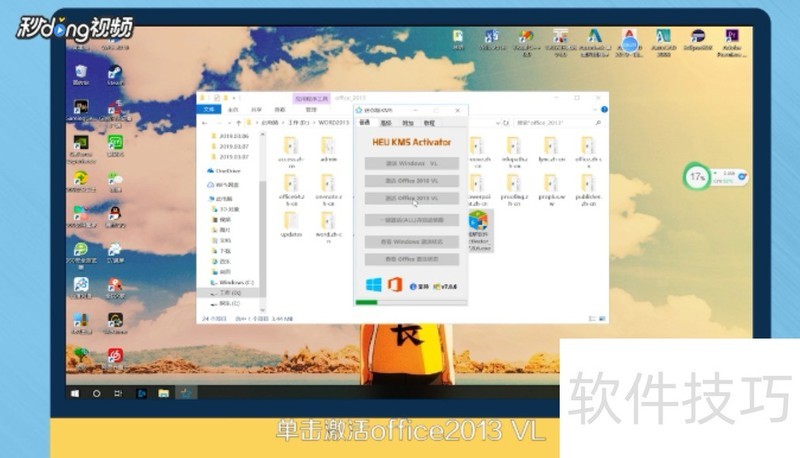Select the office.zh-cn folder in the top row
Image resolution: width=800 pixels, height=458 pixels.
(x=588, y=152)
